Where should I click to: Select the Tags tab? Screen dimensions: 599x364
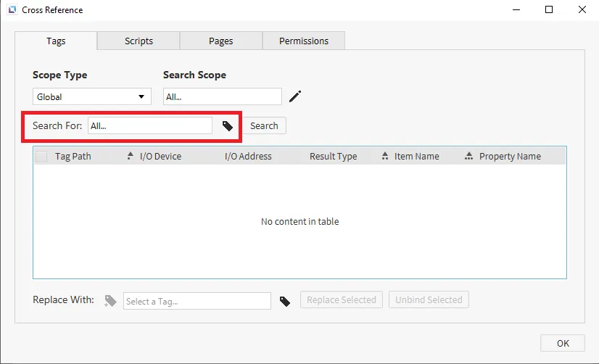(x=56, y=41)
